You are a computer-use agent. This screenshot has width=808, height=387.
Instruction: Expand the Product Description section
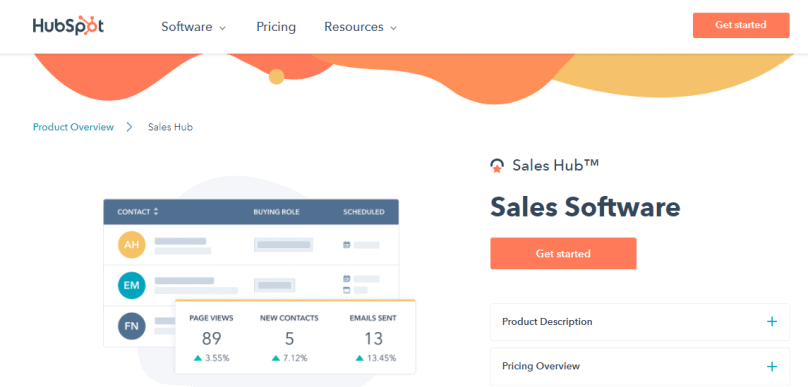pos(639,322)
